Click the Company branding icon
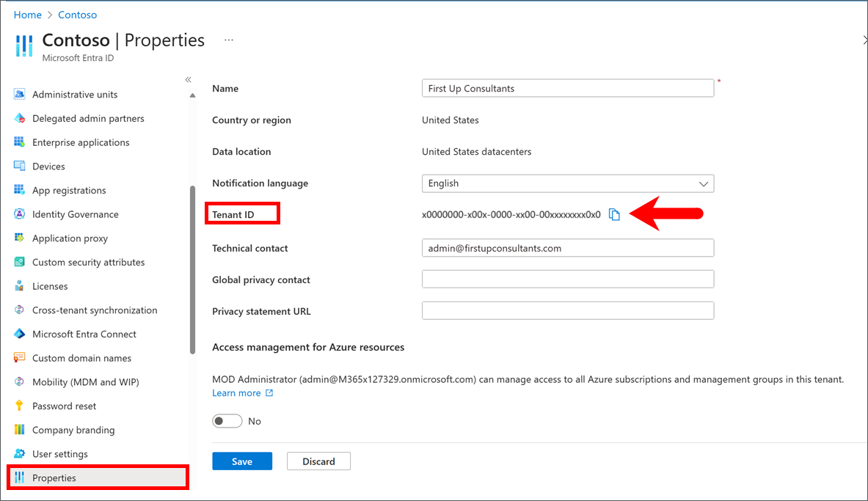 [x=19, y=430]
